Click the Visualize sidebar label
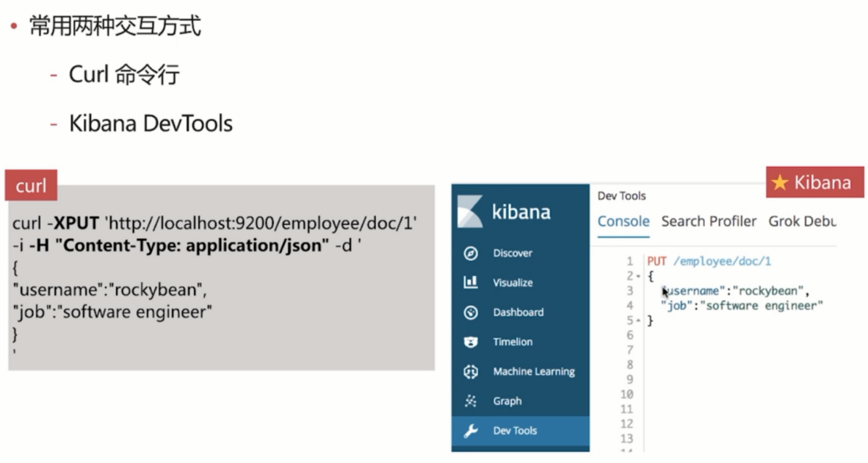 513,283
